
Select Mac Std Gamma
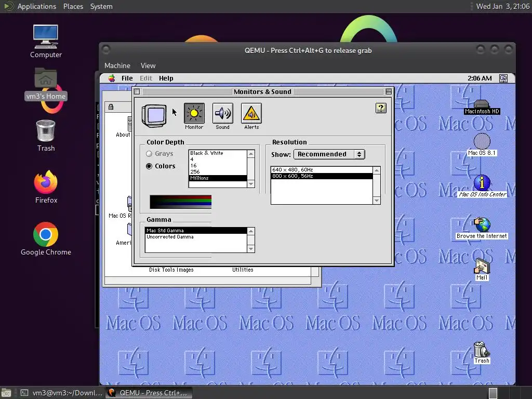coord(196,230)
